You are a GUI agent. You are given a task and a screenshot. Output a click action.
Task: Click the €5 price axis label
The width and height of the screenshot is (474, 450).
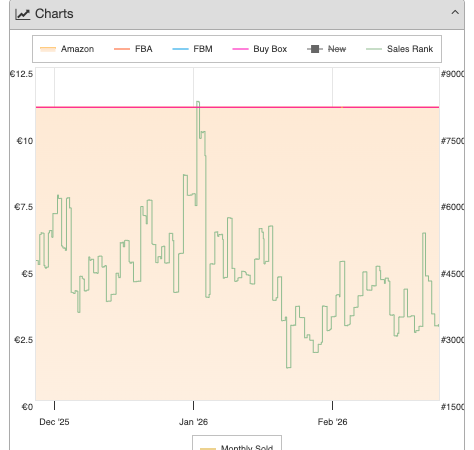[x=27, y=274]
